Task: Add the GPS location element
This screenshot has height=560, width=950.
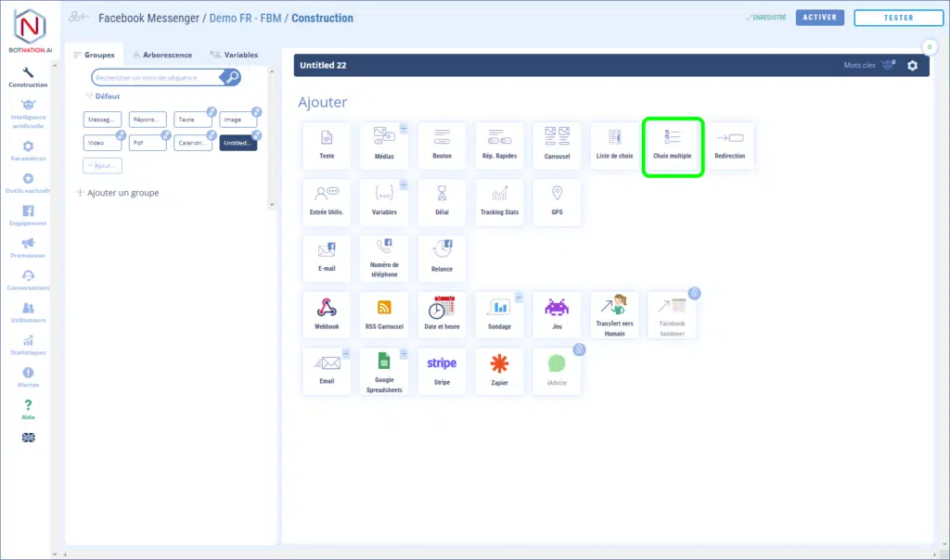Action: click(x=557, y=202)
